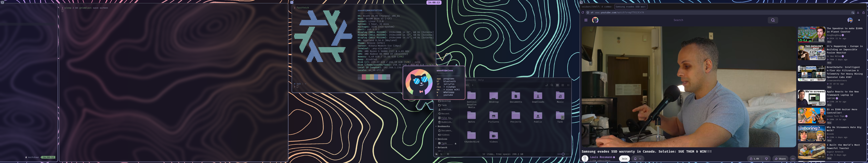
Task: Open the Louis Rossmann channel name link
Action: (x=601, y=157)
